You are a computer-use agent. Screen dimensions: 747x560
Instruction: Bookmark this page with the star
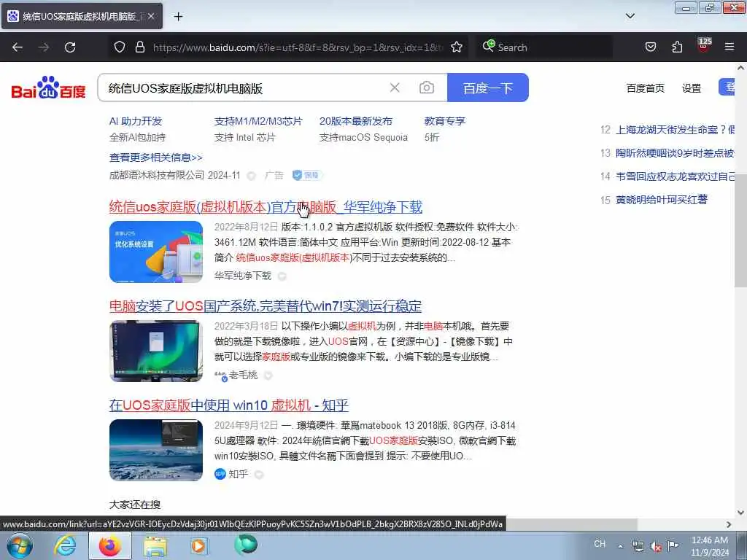457,47
